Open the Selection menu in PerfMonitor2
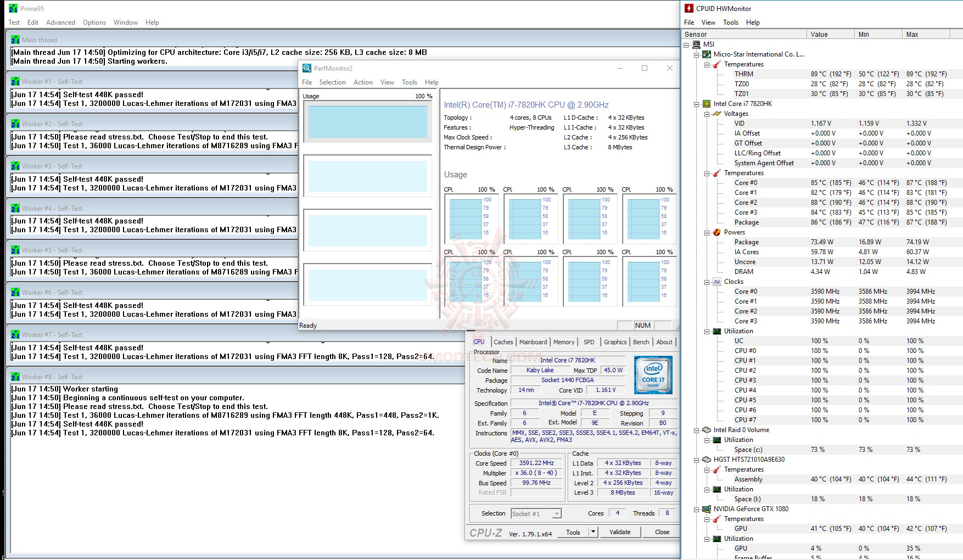 click(x=333, y=82)
